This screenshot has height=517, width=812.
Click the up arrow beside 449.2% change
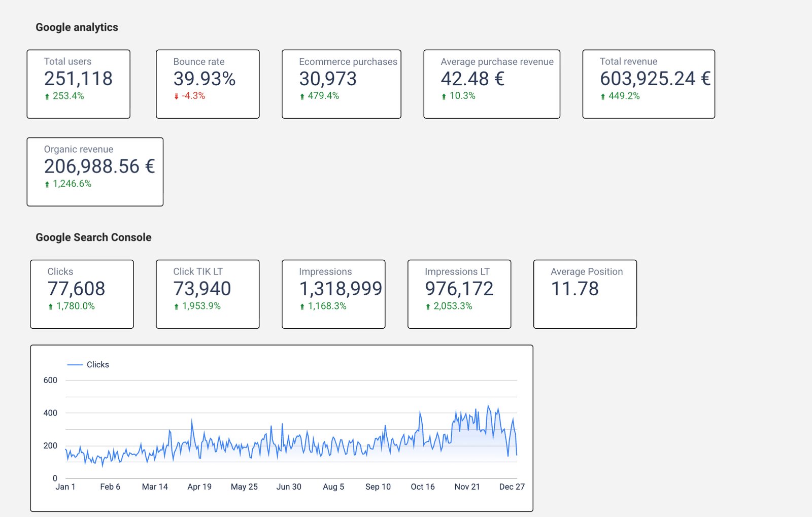pyautogui.click(x=602, y=96)
